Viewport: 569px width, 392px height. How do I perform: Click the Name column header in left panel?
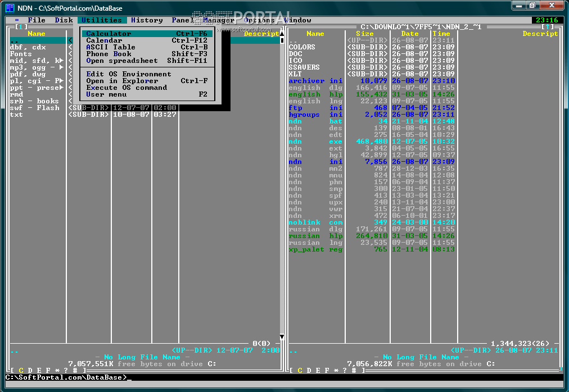(x=37, y=34)
